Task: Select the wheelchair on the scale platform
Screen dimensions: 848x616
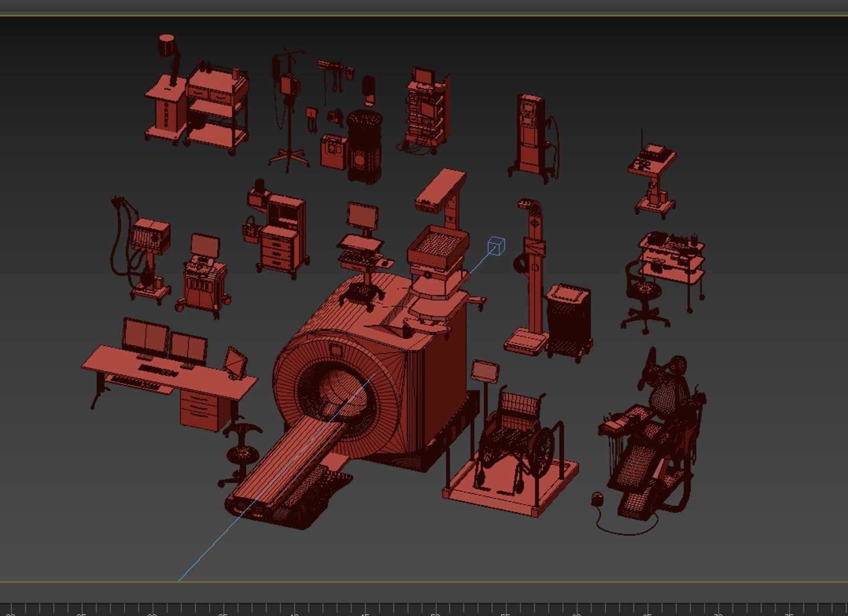Action: [516, 439]
